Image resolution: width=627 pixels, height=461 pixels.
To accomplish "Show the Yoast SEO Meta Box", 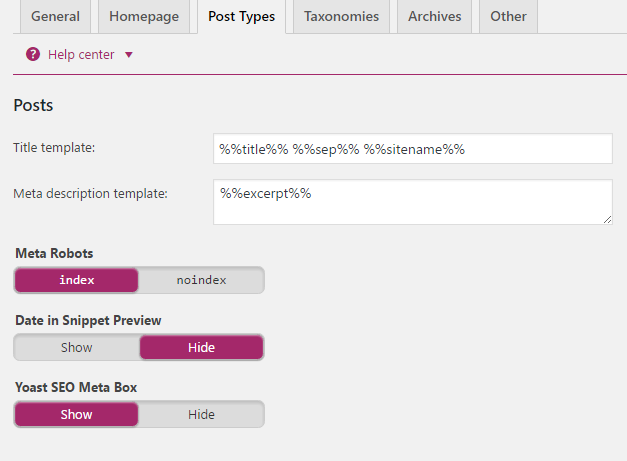I will [x=77, y=415].
